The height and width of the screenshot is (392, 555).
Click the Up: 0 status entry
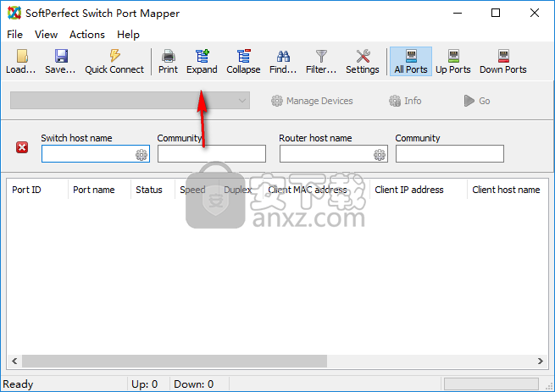coord(144,384)
